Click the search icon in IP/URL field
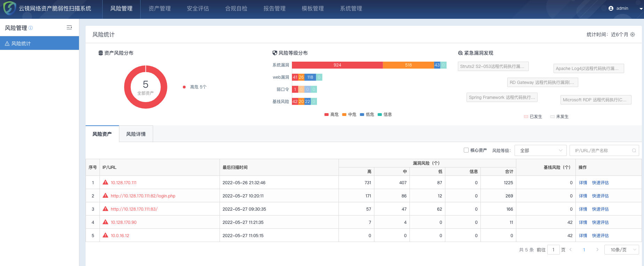 [634, 150]
